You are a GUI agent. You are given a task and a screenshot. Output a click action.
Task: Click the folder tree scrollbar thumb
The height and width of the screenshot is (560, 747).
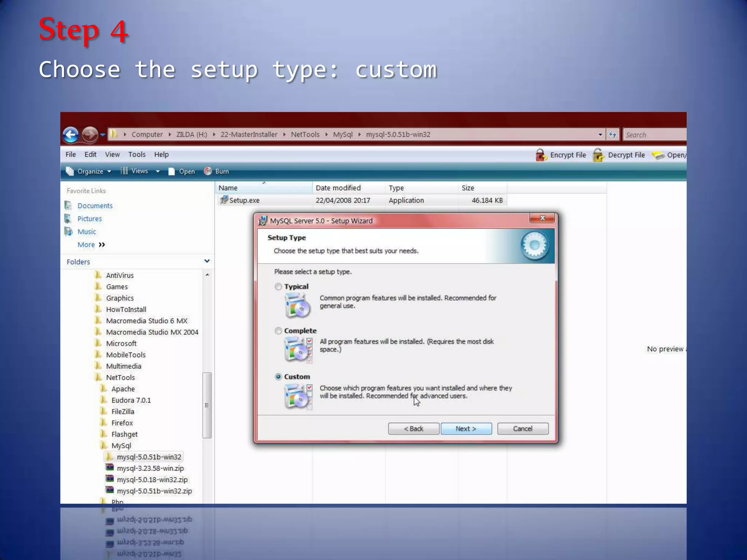click(x=207, y=405)
